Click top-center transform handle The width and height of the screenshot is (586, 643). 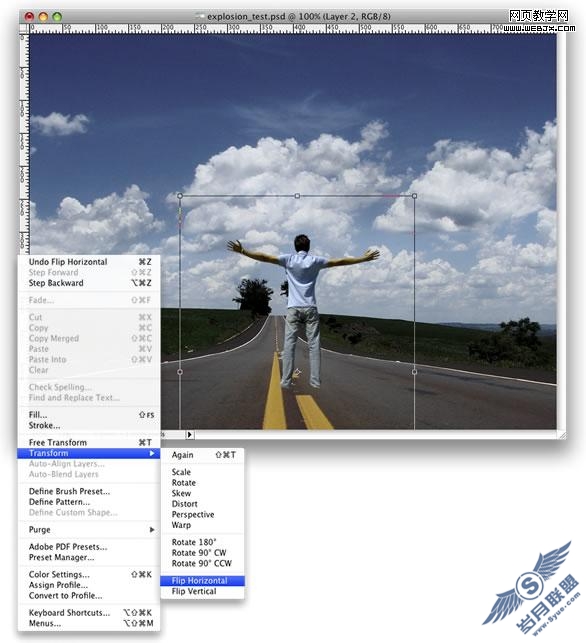tap(297, 196)
